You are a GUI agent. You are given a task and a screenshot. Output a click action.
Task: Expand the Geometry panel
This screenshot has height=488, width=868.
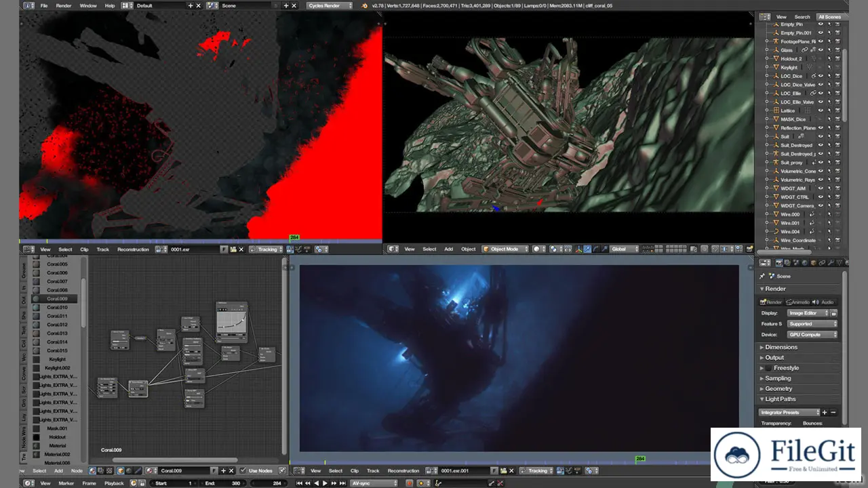778,388
